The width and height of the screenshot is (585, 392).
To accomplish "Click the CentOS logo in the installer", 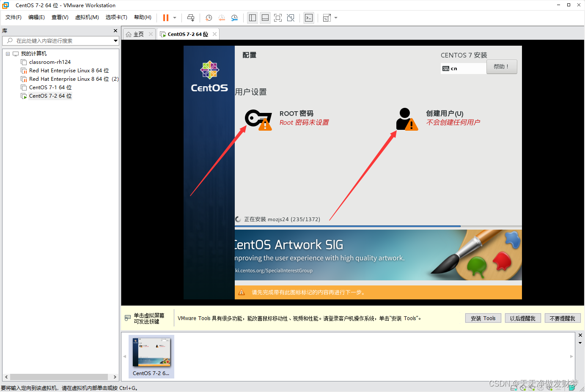I will tap(209, 77).
